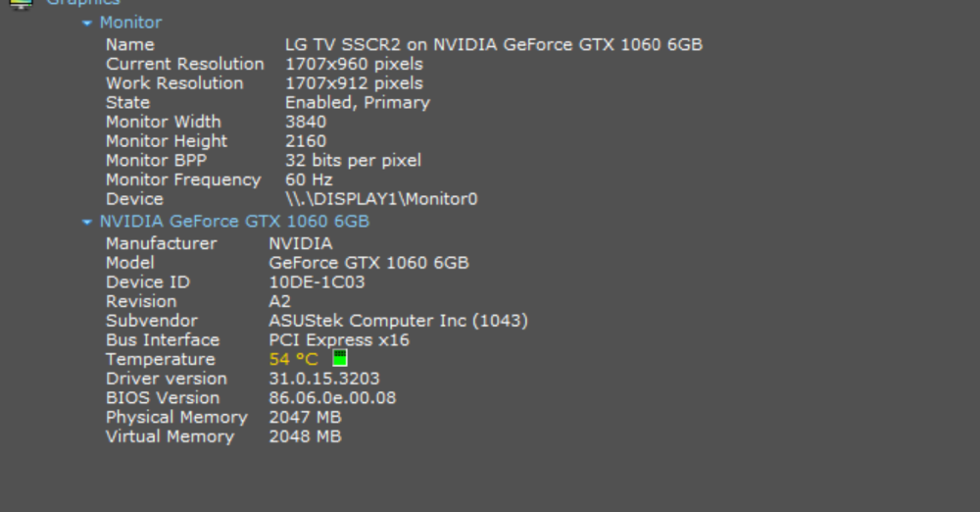
Task: Select the Monitor heading
Action: [x=130, y=23]
